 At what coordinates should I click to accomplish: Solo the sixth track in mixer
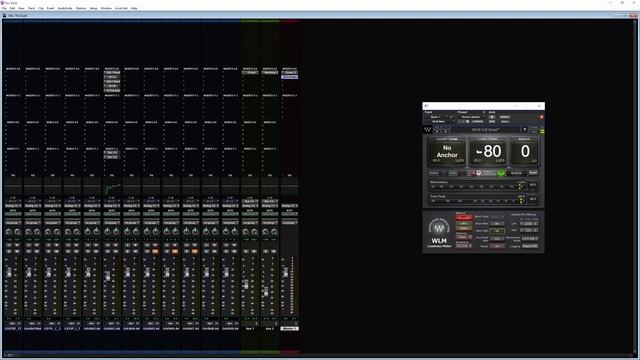pos(108,251)
